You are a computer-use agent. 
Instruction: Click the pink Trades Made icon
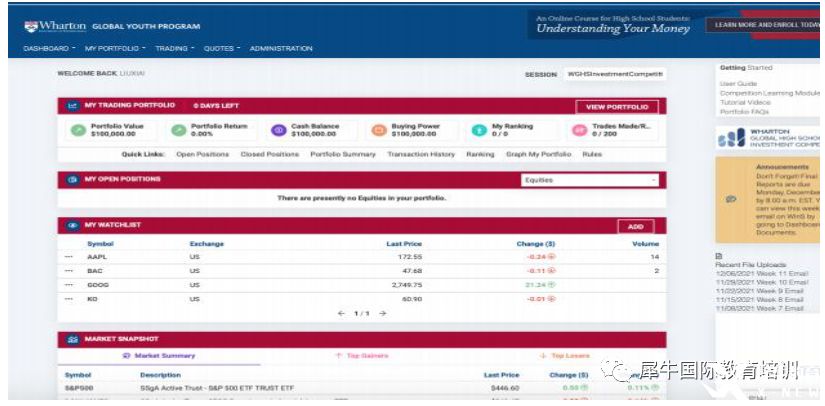[x=579, y=130]
